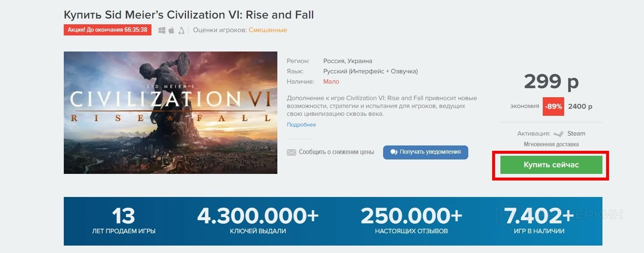Click the envelope icon for price-drop alerts
644x253 pixels.
(291, 152)
